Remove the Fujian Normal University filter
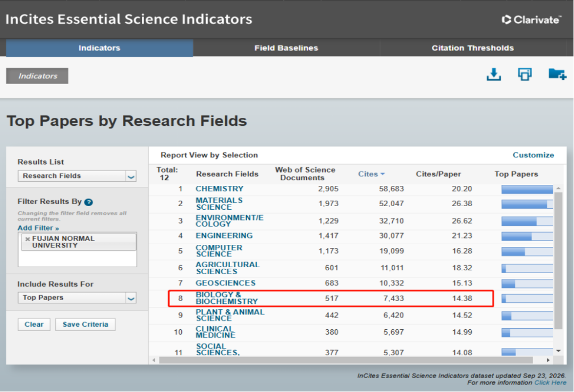The width and height of the screenshot is (574, 392). [28, 239]
